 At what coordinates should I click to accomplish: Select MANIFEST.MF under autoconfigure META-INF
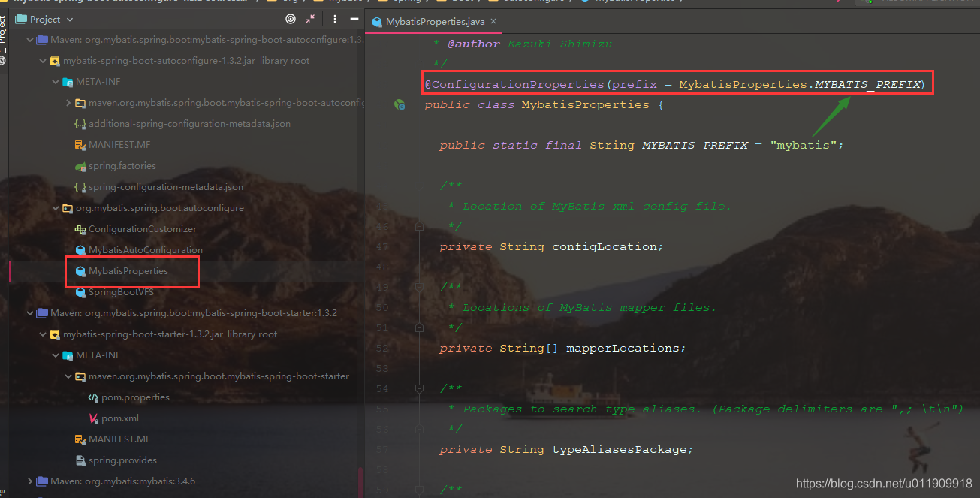119,144
